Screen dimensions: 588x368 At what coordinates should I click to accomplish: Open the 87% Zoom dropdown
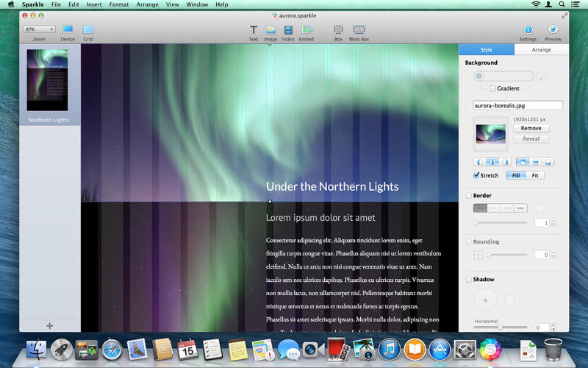click(39, 29)
